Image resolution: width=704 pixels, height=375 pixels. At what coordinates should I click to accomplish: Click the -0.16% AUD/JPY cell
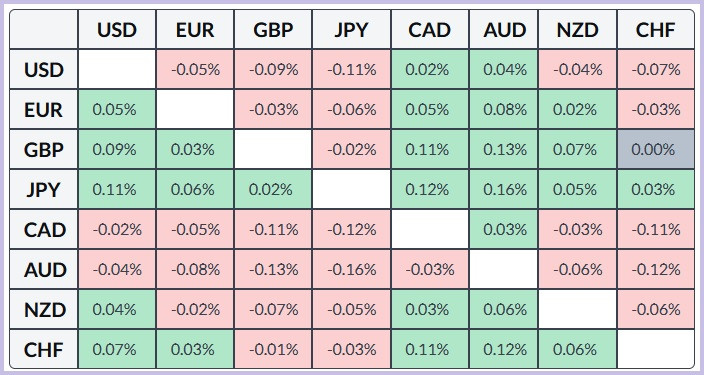pos(352,269)
